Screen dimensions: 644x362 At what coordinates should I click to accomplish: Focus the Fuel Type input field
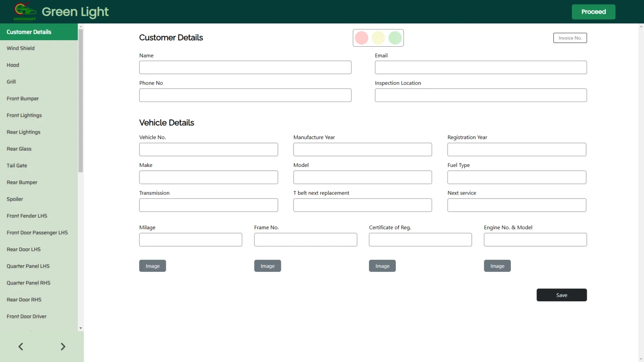(517, 177)
